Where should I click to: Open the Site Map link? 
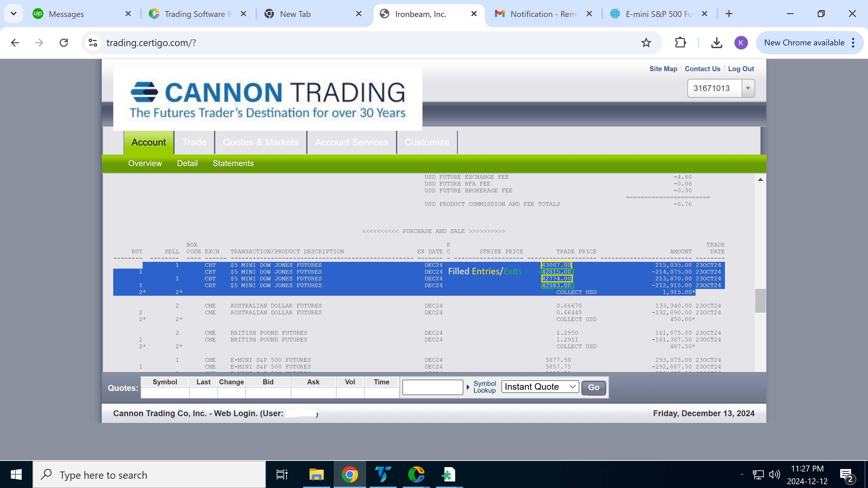[663, 69]
